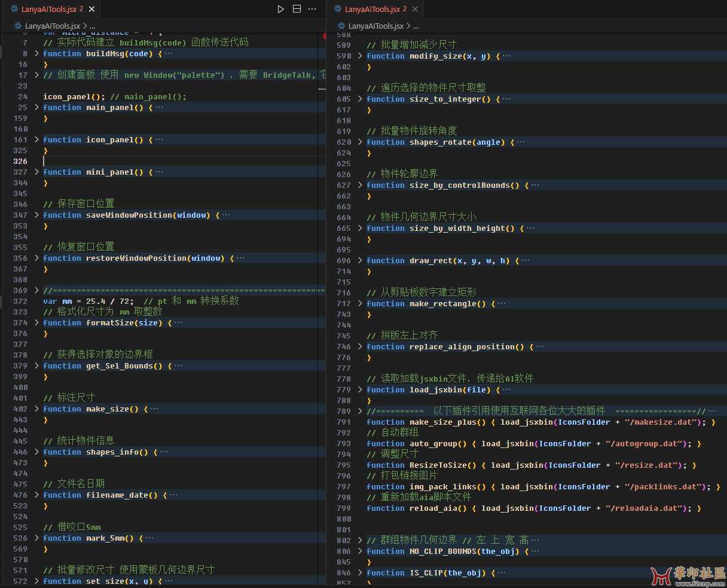
Task: Split the editor with the layout icon
Action: click(x=297, y=9)
